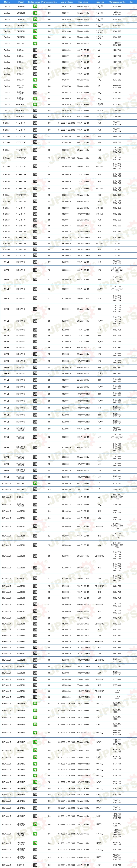The height and width of the screenshot is (868, 137).
Task: Select the 'dCi 140' body cell
Action: pyautogui.click(x=100, y=243)
